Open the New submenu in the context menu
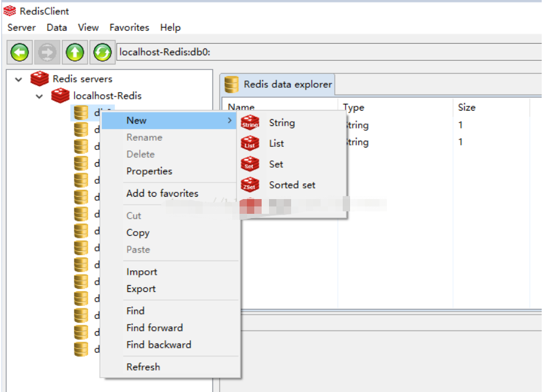 click(170, 120)
